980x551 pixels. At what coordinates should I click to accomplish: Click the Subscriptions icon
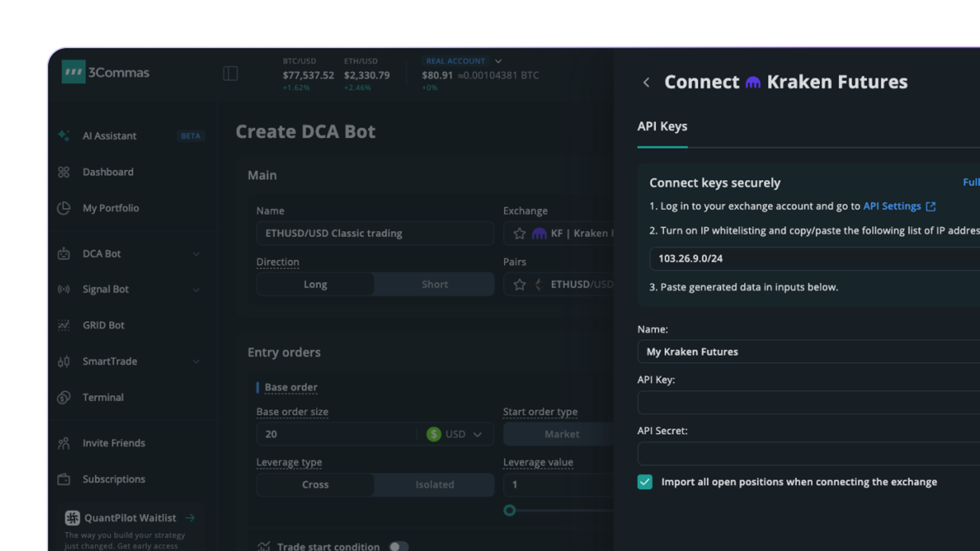tap(64, 479)
